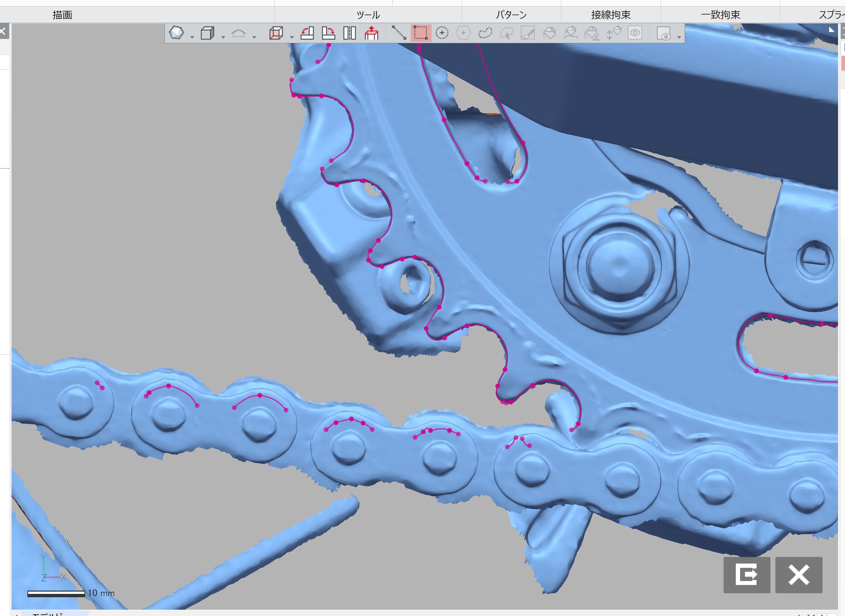Open the パターン ribbon group
This screenshot has width=845, height=616.
pos(511,15)
